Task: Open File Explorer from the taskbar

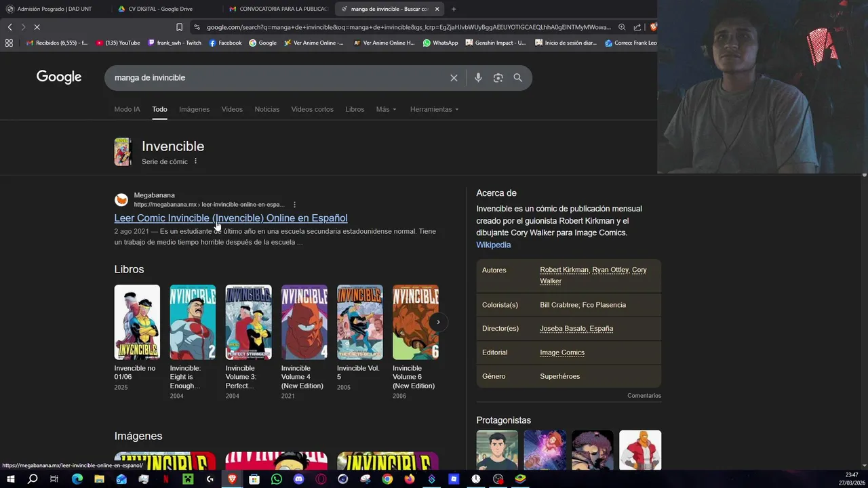Action: point(99,479)
